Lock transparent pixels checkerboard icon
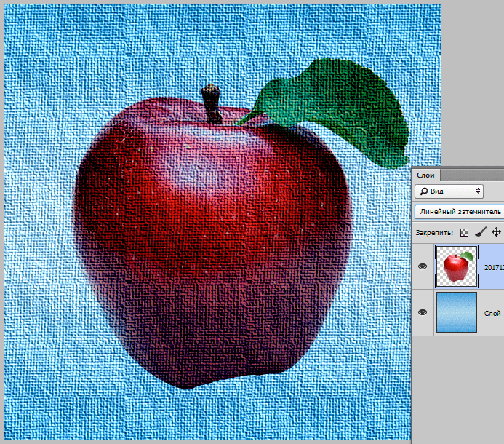504x444 pixels. 464,232
